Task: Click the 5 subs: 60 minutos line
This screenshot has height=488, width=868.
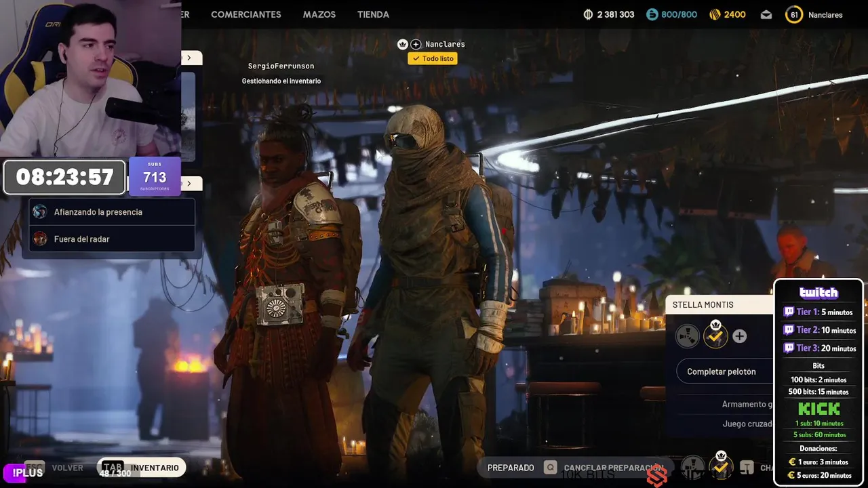Action: (x=818, y=434)
